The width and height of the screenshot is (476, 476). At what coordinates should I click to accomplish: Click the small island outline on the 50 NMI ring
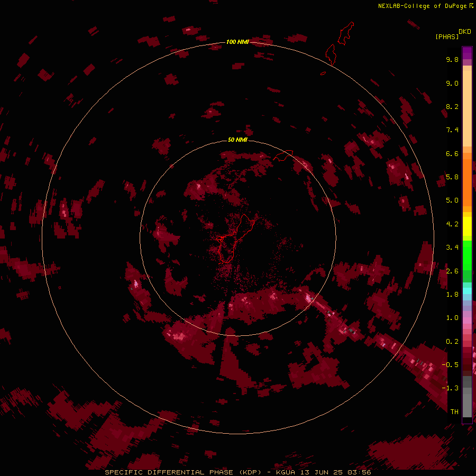coord(283,155)
